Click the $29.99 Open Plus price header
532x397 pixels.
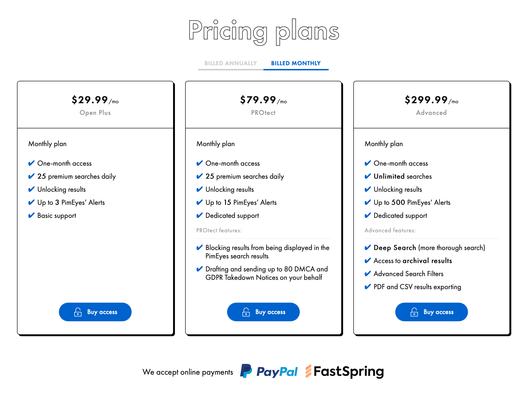(x=95, y=105)
